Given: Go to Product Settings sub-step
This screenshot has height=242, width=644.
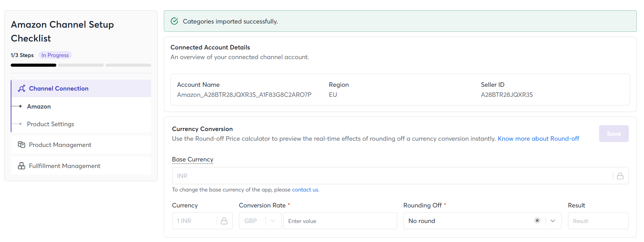Looking at the screenshot, I should (x=50, y=124).
